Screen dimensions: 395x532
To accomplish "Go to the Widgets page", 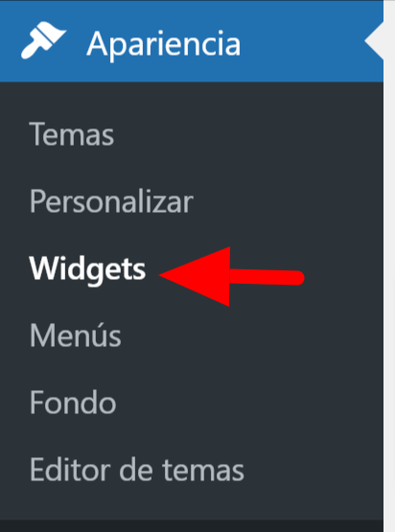I will point(87,269).
